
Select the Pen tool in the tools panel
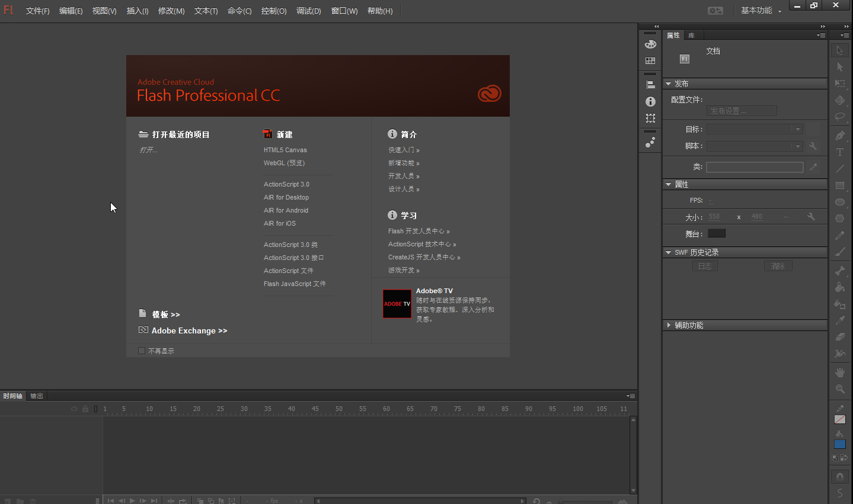click(x=840, y=136)
